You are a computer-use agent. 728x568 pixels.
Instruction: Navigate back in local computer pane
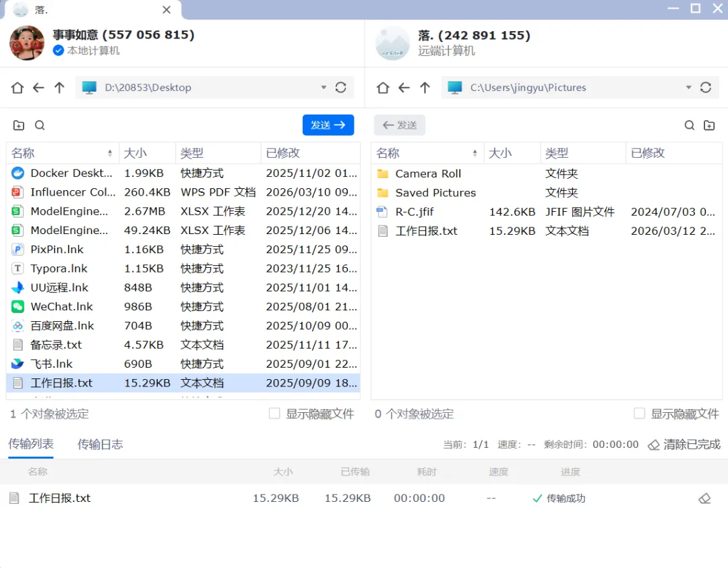tap(38, 88)
